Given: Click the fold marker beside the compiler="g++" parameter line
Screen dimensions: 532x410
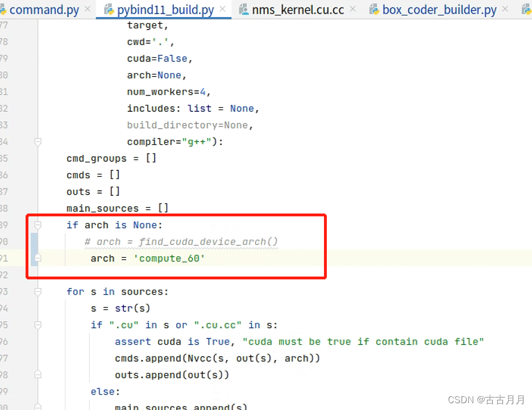Looking at the screenshot, I should tap(38, 141).
